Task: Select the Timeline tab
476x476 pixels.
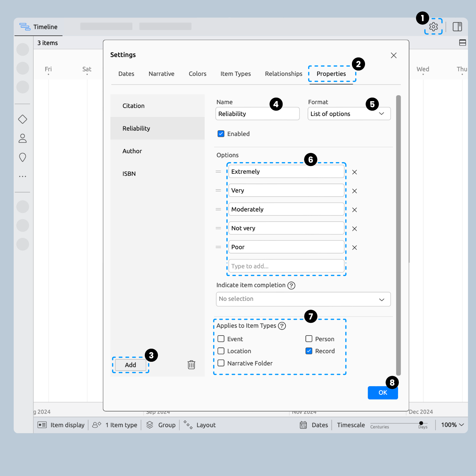Action: pos(38,27)
